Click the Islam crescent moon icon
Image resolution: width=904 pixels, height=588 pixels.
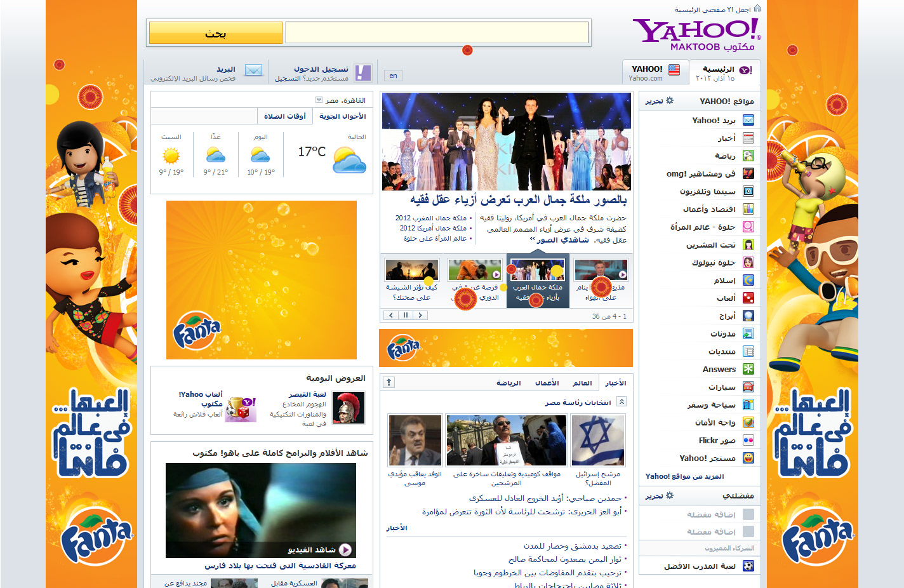click(748, 280)
